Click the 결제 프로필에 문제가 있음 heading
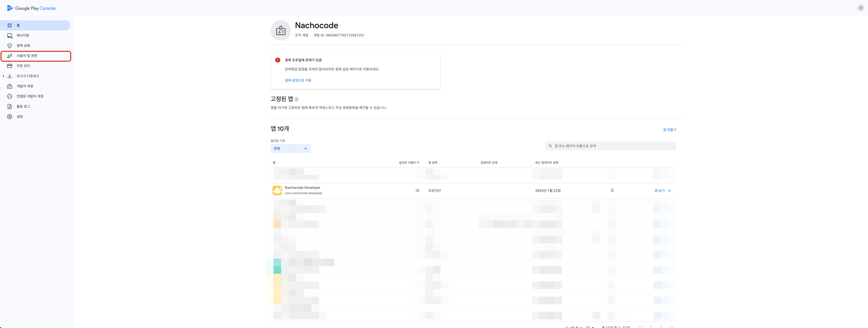868x328 pixels. [303, 60]
